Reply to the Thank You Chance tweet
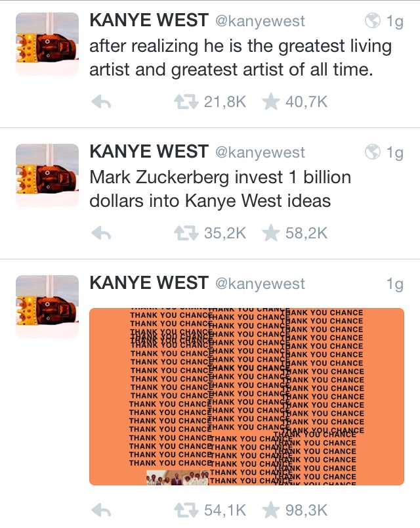 (x=101, y=510)
